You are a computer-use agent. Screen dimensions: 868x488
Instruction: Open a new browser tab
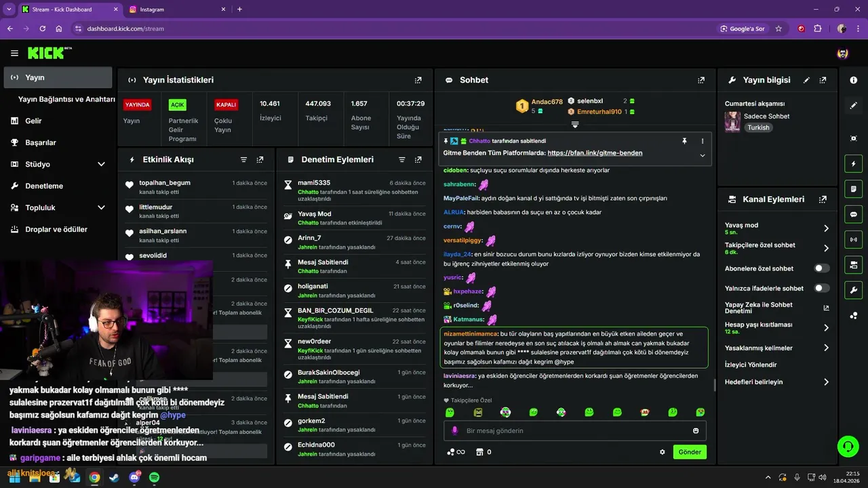pyautogui.click(x=239, y=9)
